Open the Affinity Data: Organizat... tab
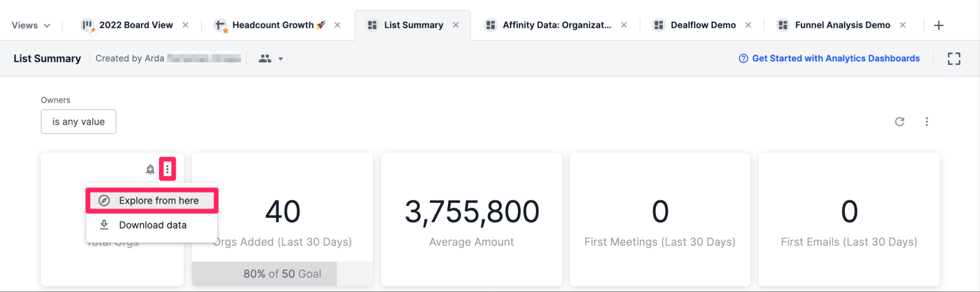 click(x=557, y=25)
